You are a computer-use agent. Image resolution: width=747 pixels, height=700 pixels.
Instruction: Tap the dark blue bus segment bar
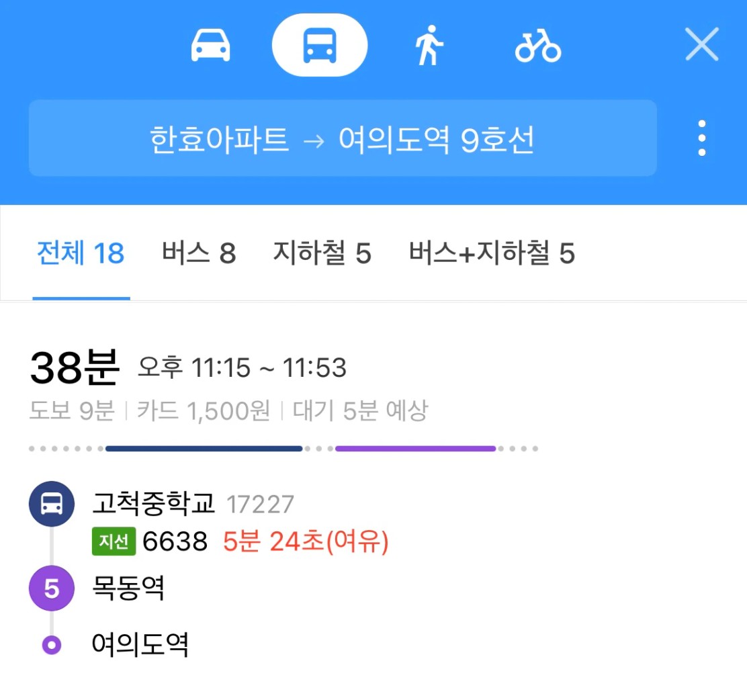coord(204,448)
